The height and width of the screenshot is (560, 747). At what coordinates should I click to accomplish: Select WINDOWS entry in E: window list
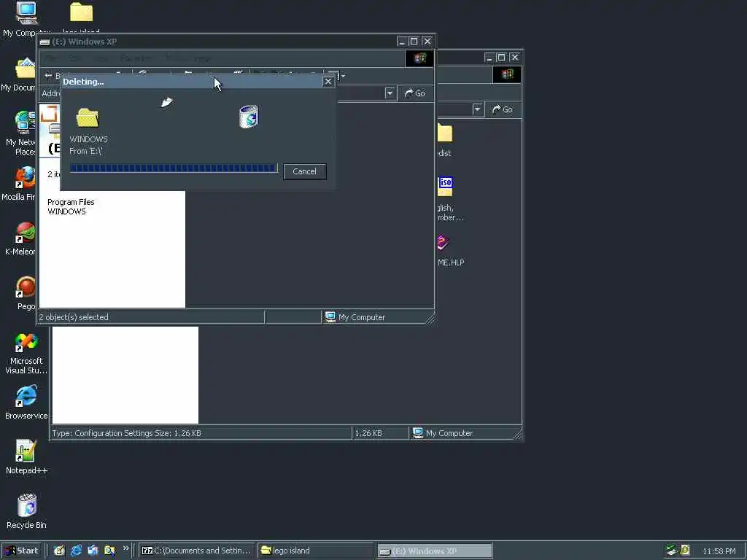pyautogui.click(x=66, y=211)
